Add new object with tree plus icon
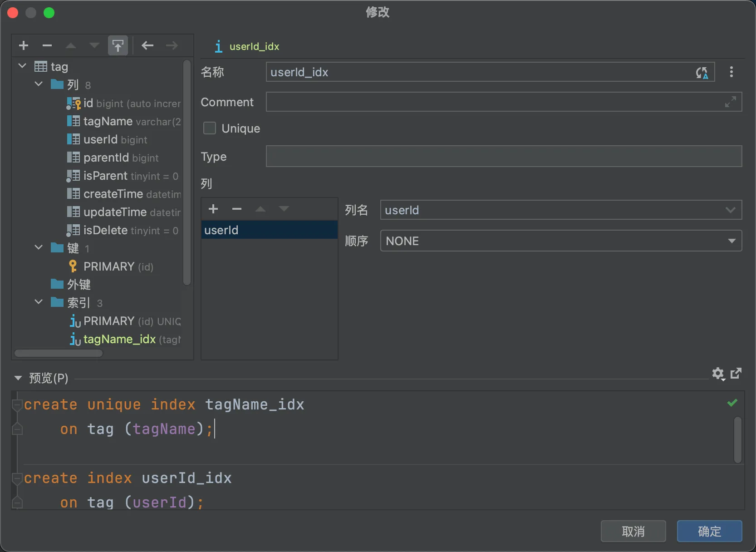756x552 pixels. point(24,45)
